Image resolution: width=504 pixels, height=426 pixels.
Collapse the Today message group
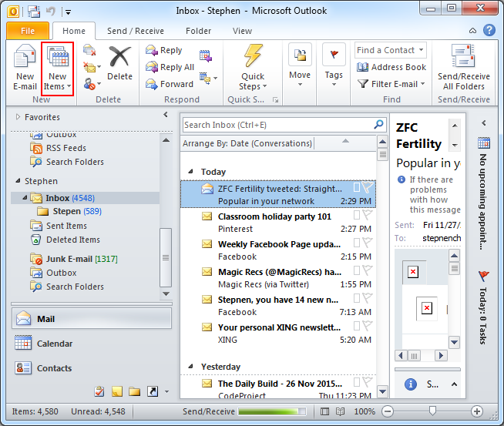tap(190, 172)
